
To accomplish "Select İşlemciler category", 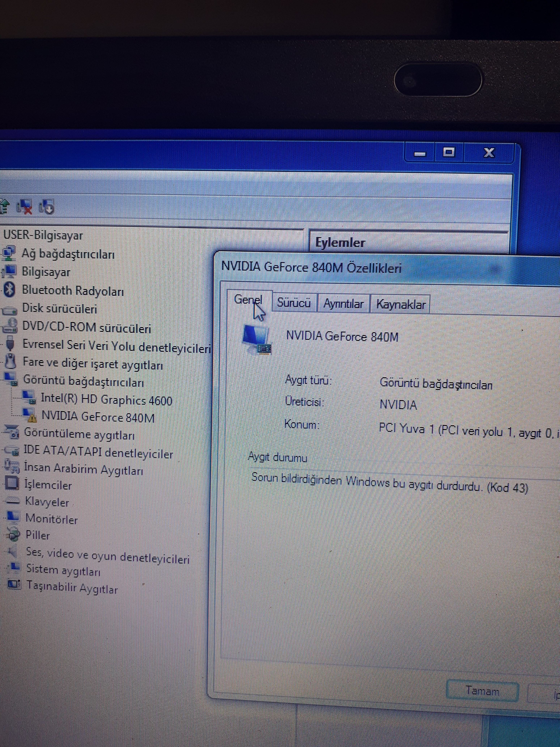I will [48, 485].
